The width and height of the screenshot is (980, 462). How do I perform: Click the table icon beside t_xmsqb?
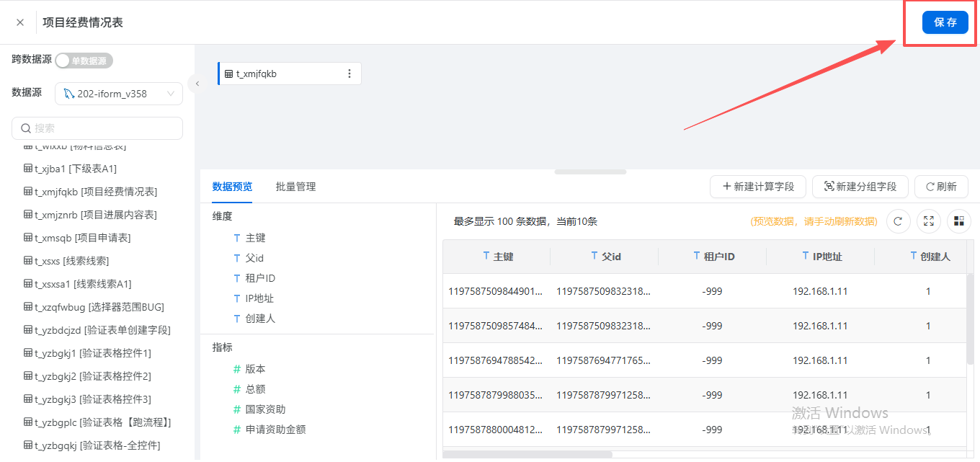coord(28,238)
